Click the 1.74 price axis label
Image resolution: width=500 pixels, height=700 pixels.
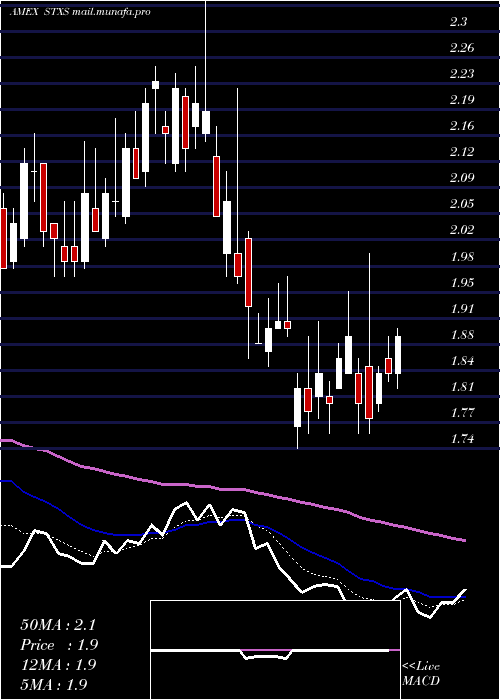click(462, 439)
